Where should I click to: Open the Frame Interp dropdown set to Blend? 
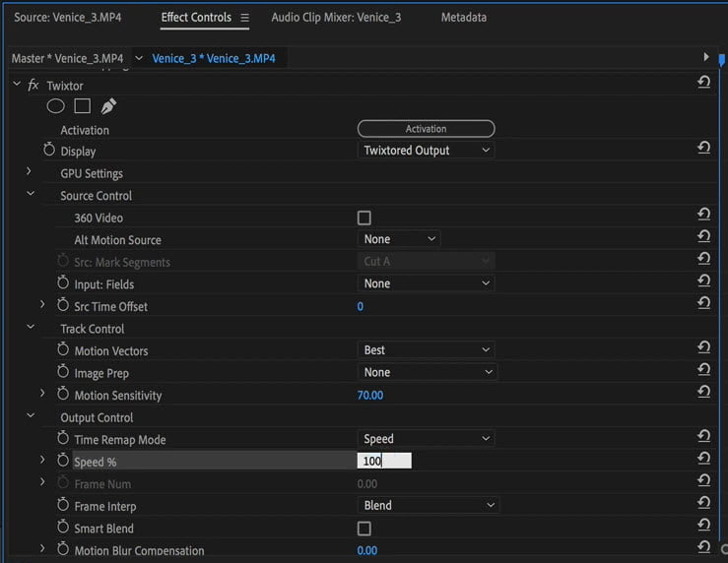[429, 506]
